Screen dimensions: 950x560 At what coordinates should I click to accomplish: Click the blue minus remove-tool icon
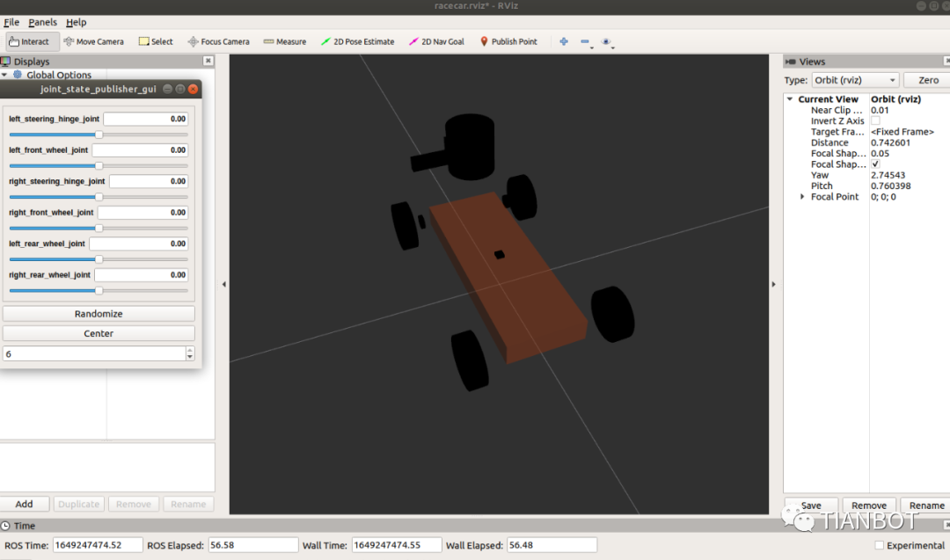pos(585,42)
